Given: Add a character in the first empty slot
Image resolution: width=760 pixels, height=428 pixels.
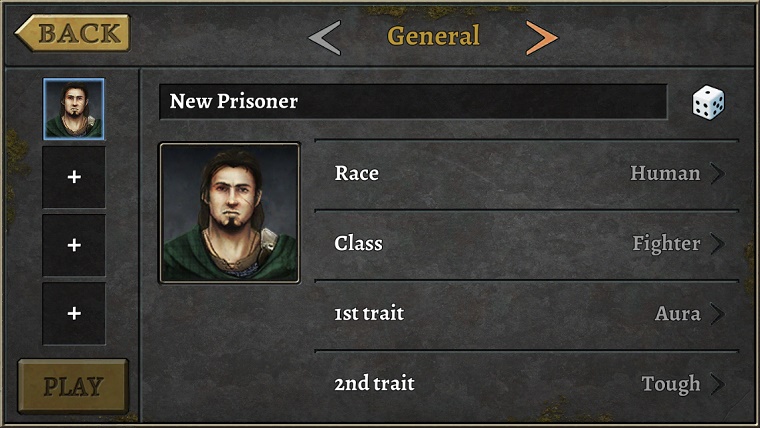Looking at the screenshot, I should coord(73,177).
